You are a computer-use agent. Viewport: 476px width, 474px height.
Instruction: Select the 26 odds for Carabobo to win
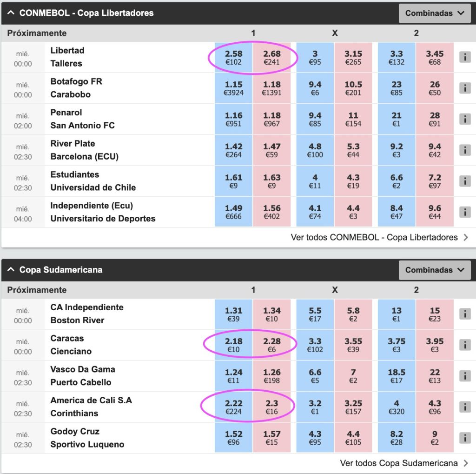coord(435,88)
